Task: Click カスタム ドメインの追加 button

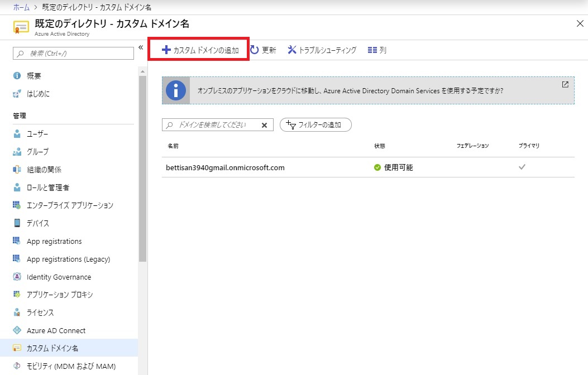Action: 200,50
